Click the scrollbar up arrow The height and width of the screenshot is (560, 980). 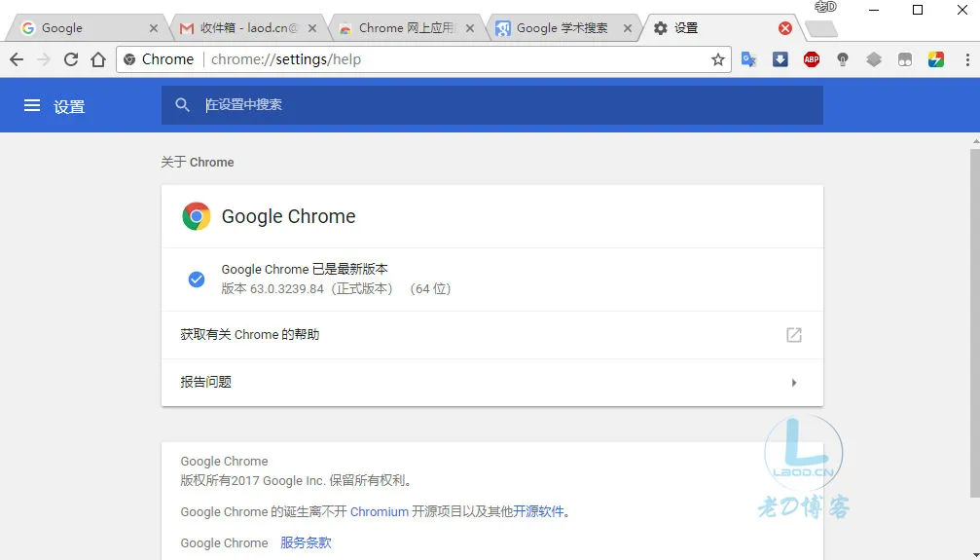pos(976,142)
